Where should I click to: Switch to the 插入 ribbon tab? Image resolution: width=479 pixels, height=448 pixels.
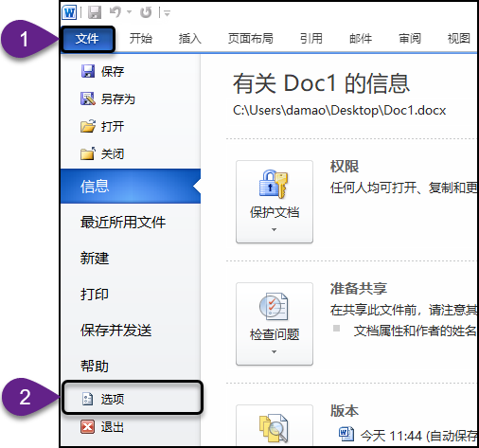point(190,39)
